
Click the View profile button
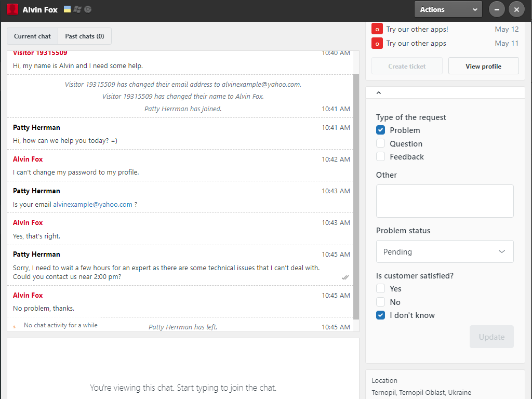483,66
